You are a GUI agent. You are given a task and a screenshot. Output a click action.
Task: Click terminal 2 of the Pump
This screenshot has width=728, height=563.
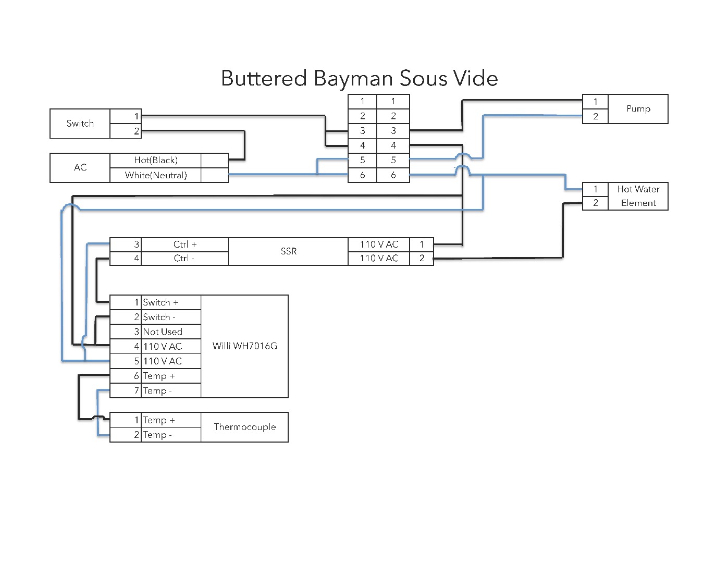point(596,116)
